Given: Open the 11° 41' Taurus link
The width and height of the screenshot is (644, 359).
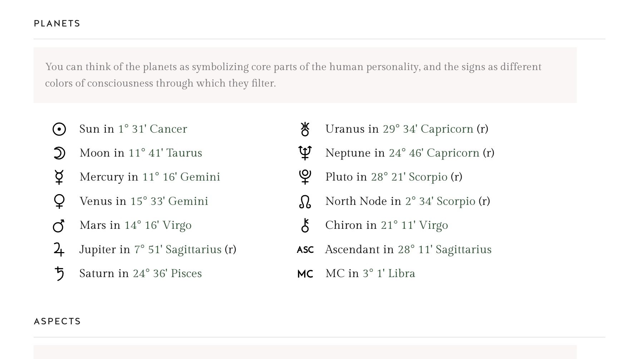Looking at the screenshot, I should pyautogui.click(x=165, y=153).
